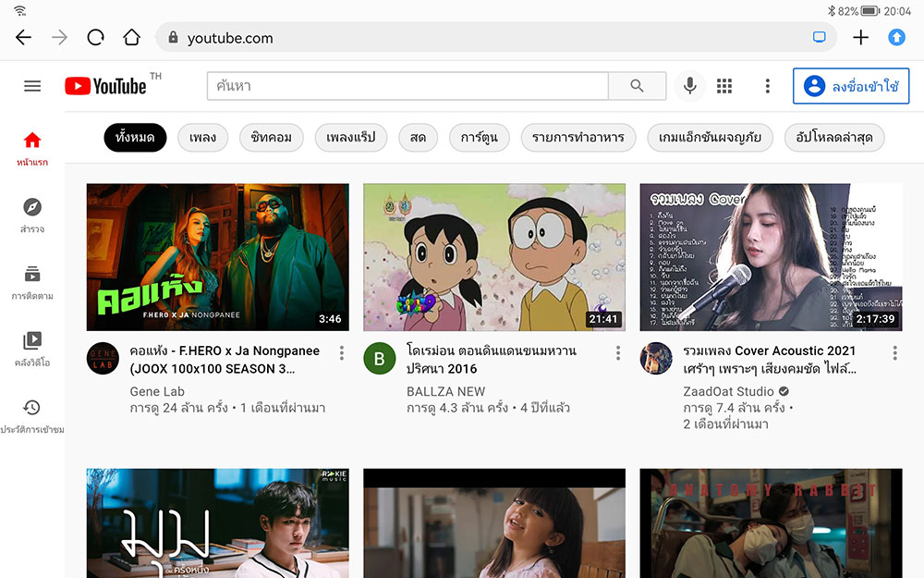Select the การ์ตูน filter chip

pos(479,138)
